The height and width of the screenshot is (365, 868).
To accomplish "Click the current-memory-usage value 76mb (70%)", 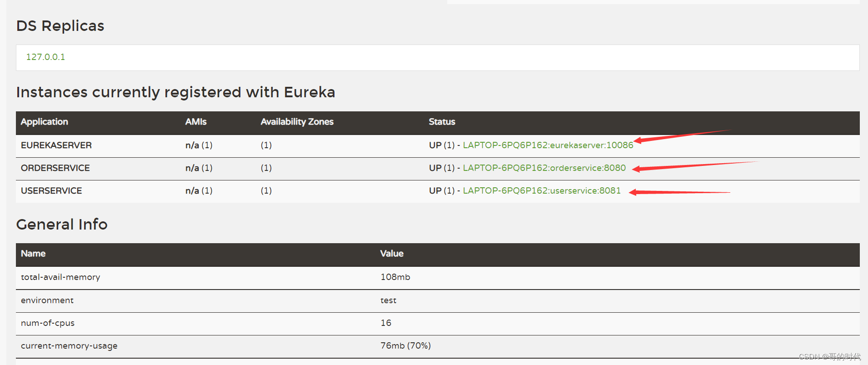I will pyautogui.click(x=405, y=346).
